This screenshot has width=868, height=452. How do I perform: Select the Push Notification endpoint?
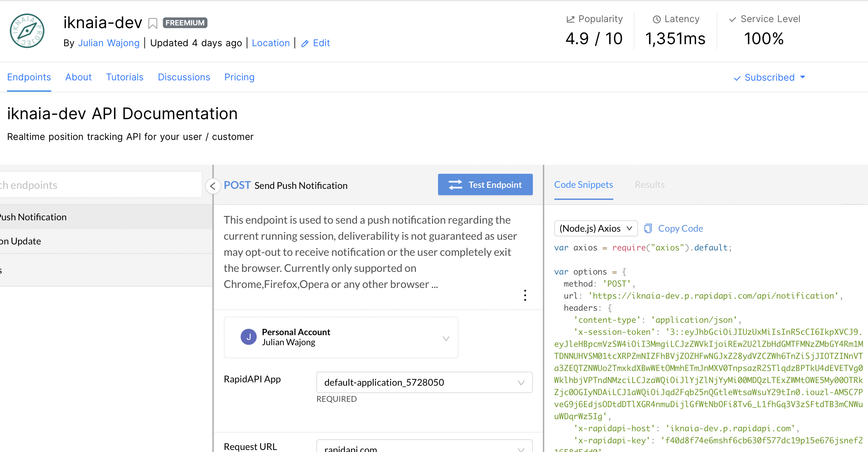pyautogui.click(x=106, y=217)
